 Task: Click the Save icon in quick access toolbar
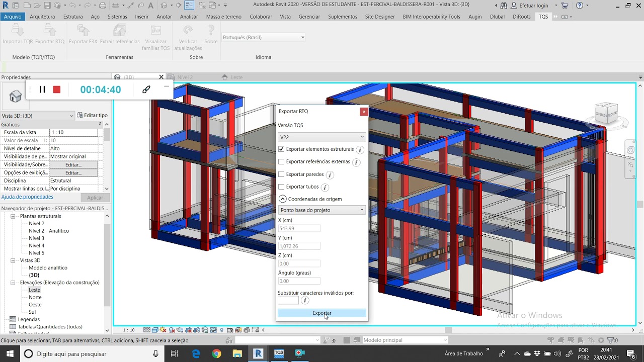tap(47, 6)
